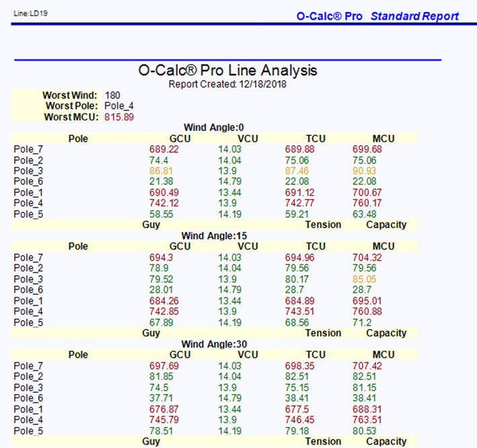Select MCU value 707.42
This screenshot has height=448, width=477.
pos(367,366)
